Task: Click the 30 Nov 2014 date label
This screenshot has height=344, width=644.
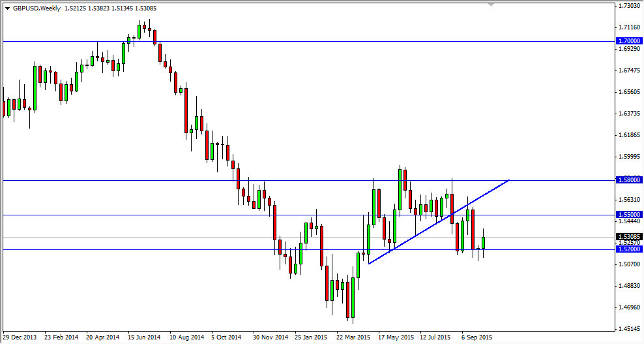Action: click(x=271, y=337)
